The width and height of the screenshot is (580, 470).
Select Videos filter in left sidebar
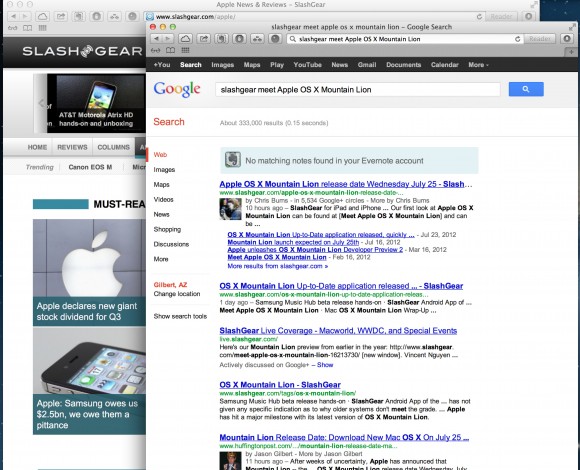tap(163, 199)
